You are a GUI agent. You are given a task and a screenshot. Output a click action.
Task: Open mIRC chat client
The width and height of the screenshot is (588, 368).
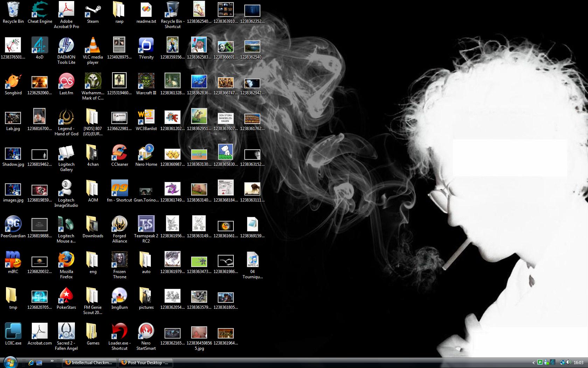click(x=13, y=259)
